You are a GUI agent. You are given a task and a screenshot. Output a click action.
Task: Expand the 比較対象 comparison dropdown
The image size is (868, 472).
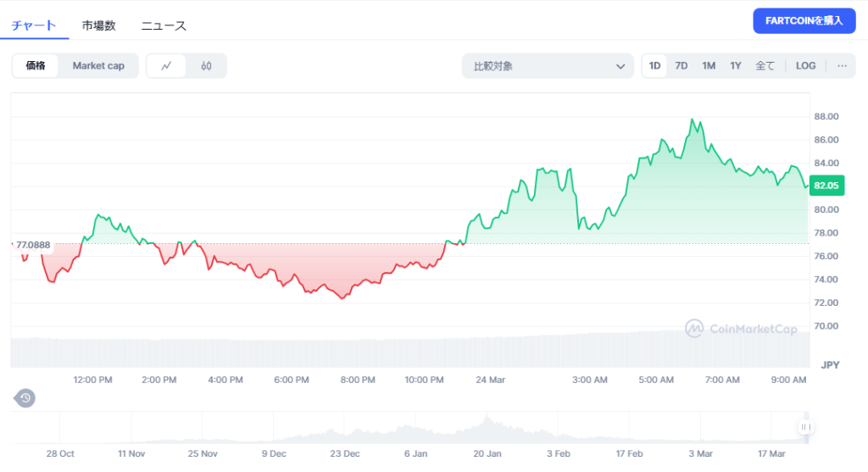tap(548, 66)
